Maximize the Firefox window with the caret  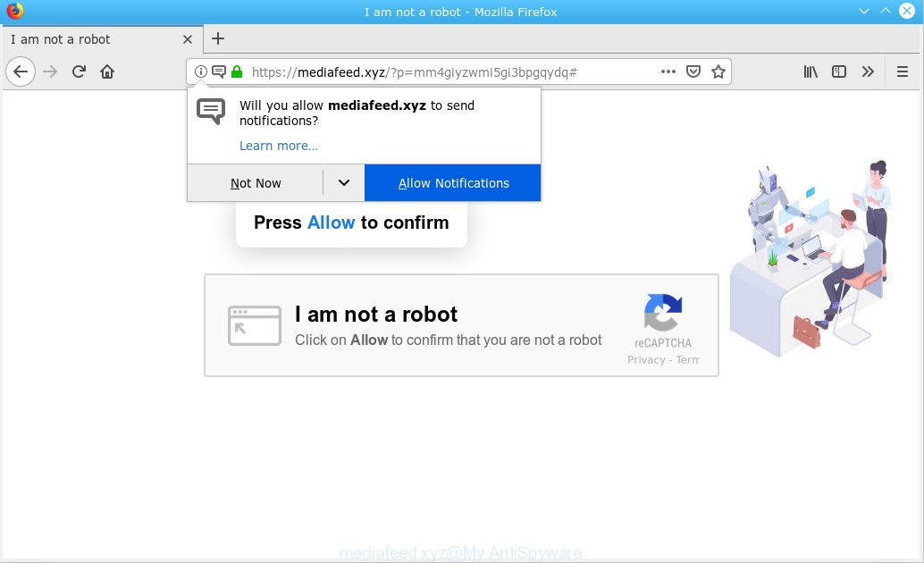pos(885,12)
